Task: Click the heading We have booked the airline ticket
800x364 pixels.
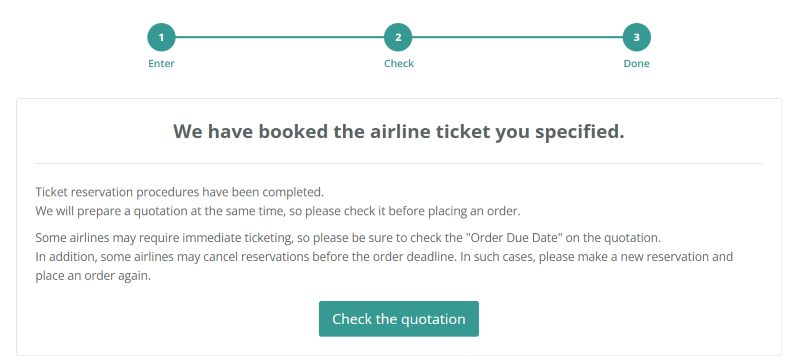Action: tap(398, 132)
